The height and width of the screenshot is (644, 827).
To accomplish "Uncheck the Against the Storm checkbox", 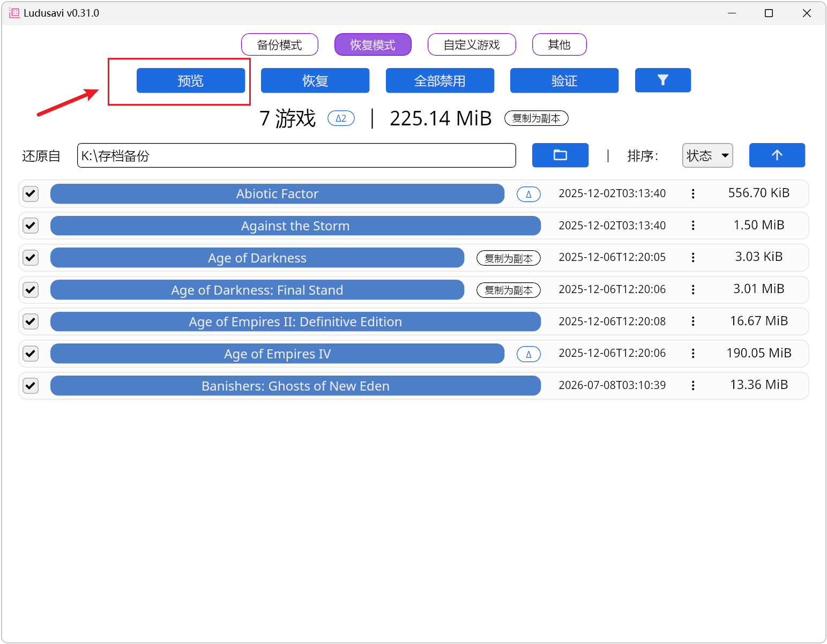I will click(x=31, y=226).
